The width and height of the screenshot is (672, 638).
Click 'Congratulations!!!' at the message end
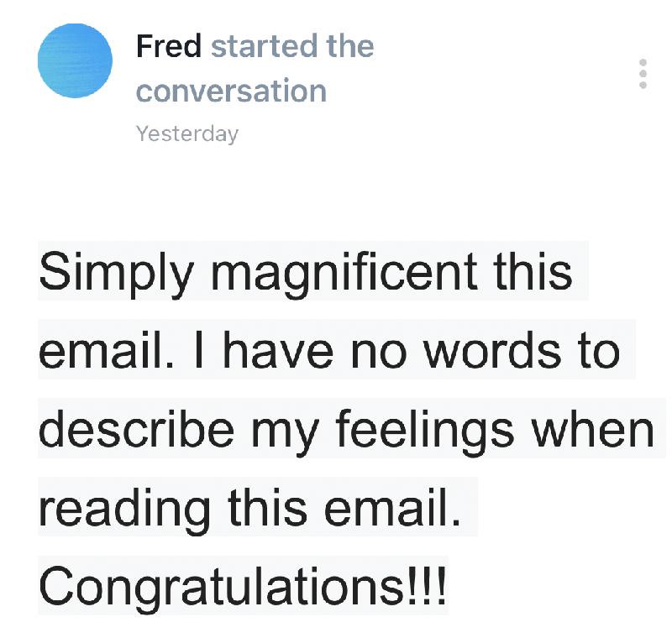pos(243,588)
